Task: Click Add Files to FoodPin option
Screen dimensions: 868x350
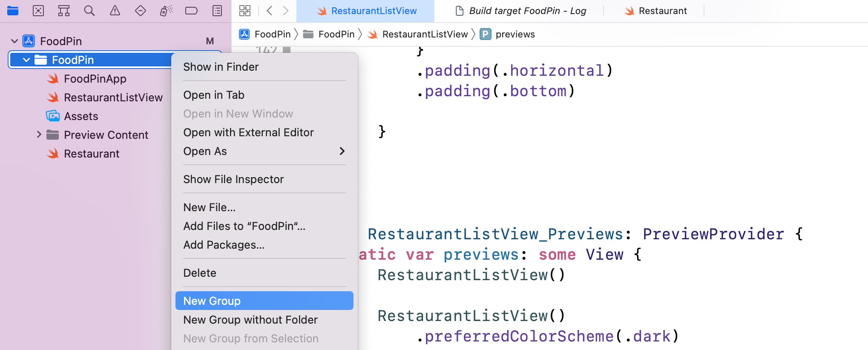Action: [244, 226]
